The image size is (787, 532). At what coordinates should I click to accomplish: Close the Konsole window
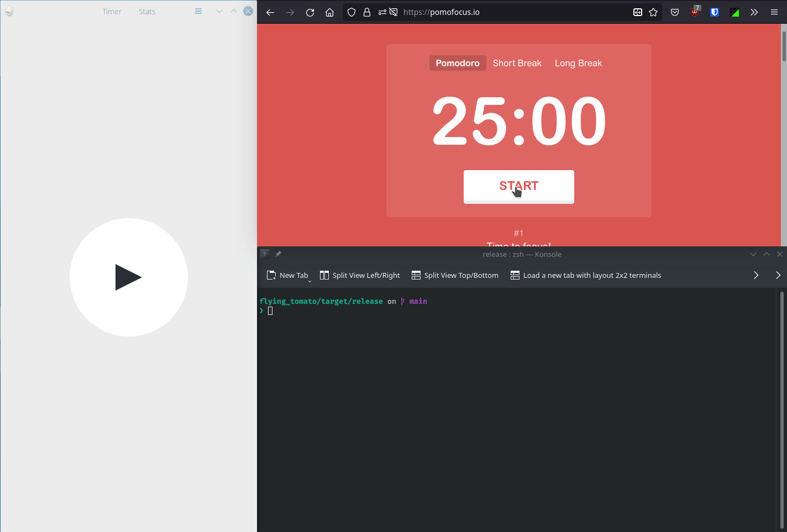tap(780, 254)
